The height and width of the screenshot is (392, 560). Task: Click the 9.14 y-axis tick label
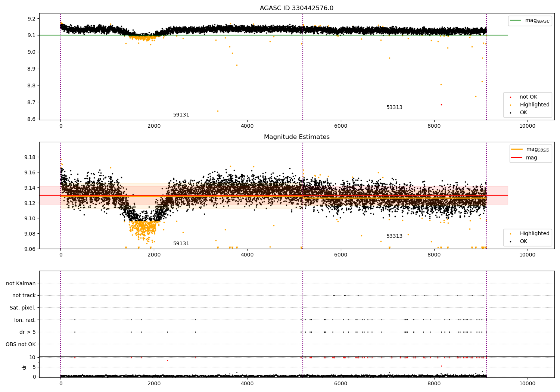click(30, 188)
